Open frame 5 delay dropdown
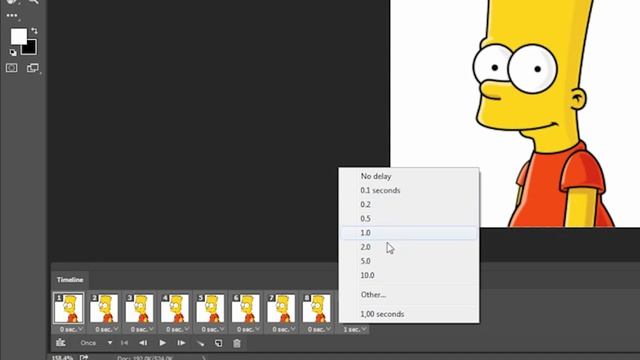640x360 pixels. [213, 329]
